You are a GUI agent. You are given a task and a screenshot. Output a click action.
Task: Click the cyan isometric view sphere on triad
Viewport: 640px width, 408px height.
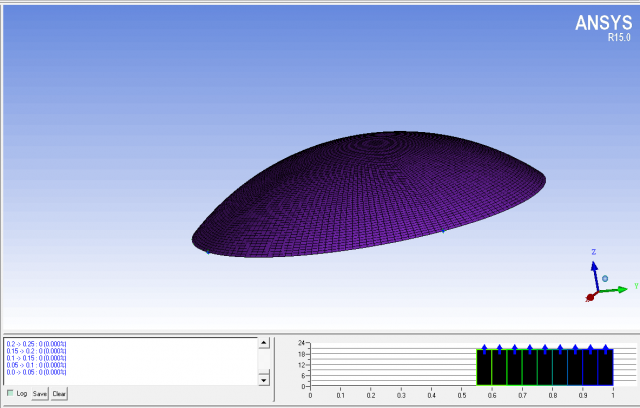[605, 278]
